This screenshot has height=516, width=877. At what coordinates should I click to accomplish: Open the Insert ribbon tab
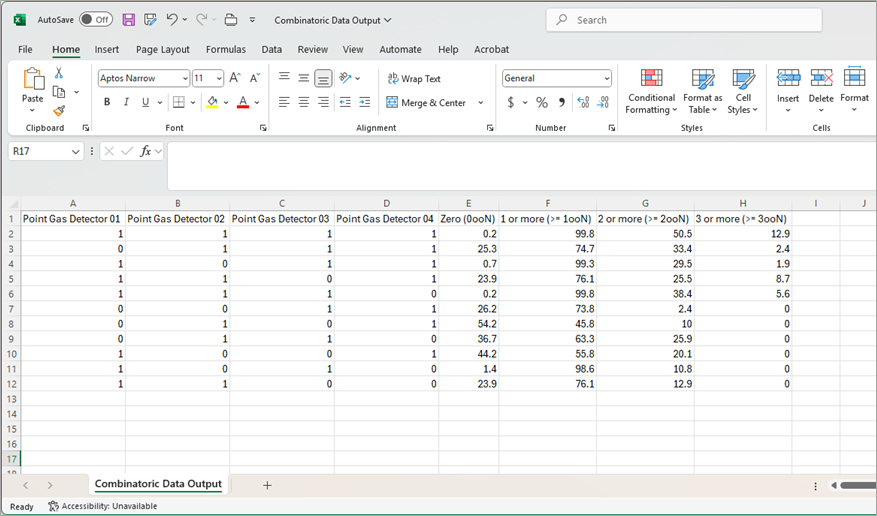tap(107, 49)
